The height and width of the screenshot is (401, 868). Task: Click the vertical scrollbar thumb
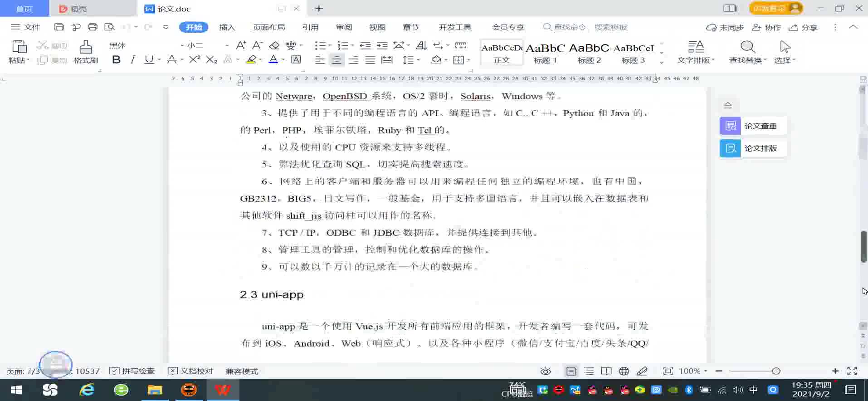(863, 246)
